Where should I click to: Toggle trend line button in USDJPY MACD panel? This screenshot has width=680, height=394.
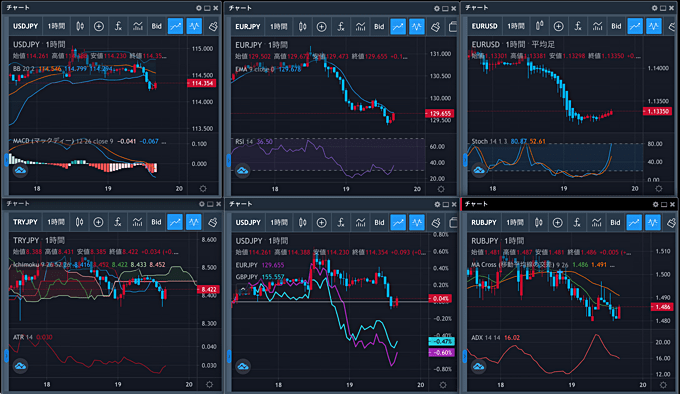(x=175, y=26)
